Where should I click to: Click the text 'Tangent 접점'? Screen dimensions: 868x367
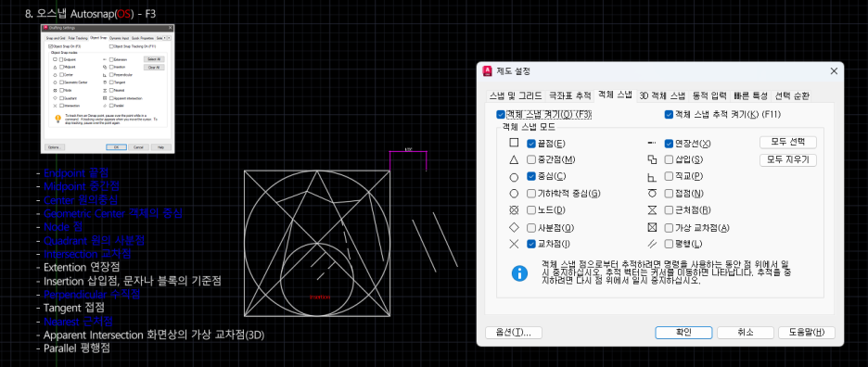point(73,307)
